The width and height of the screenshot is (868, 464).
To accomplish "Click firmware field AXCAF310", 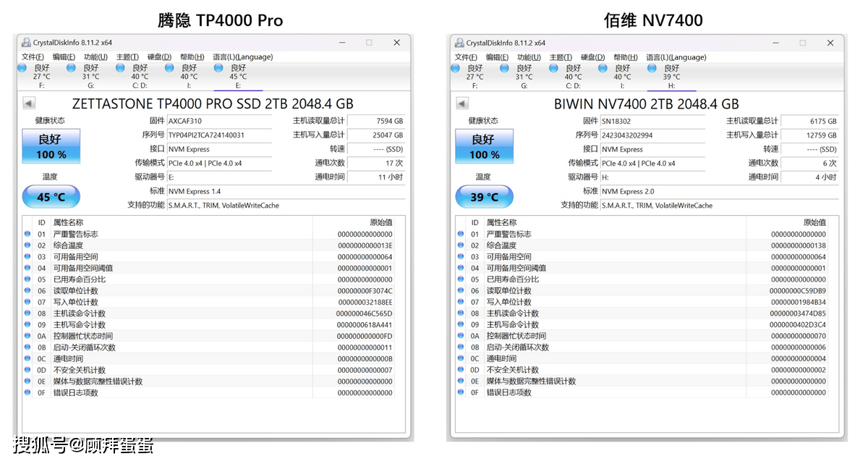I will click(x=219, y=121).
